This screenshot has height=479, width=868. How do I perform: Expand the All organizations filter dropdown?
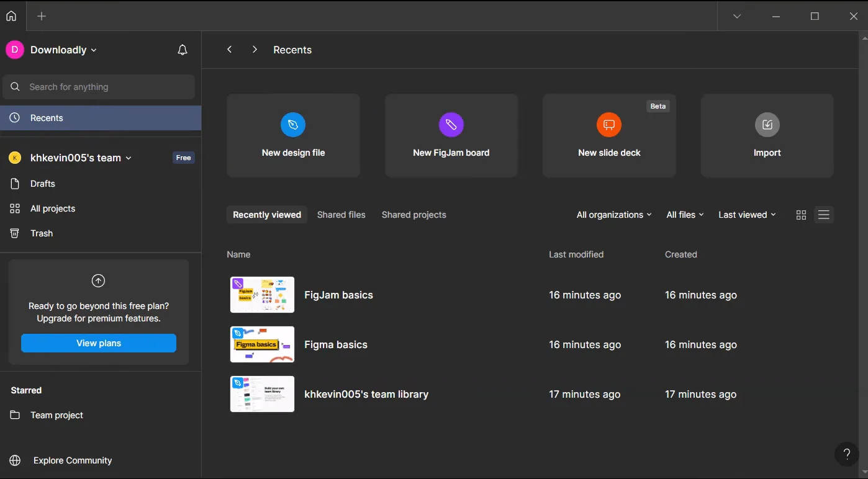614,215
